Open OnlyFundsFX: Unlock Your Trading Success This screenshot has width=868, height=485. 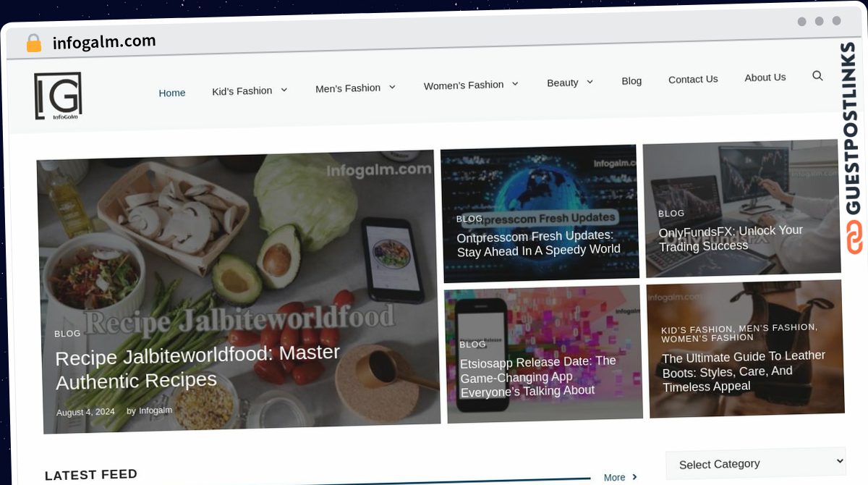pos(731,238)
